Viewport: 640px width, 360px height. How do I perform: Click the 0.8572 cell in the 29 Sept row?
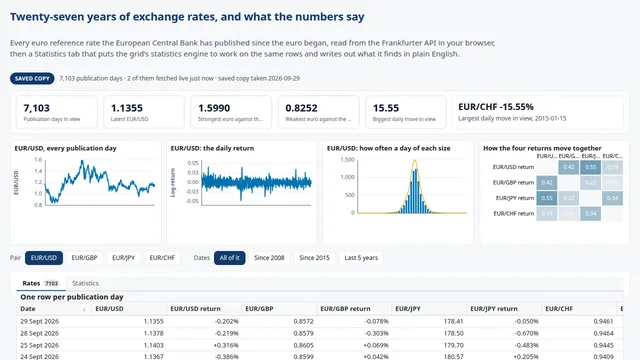pyautogui.click(x=279, y=322)
